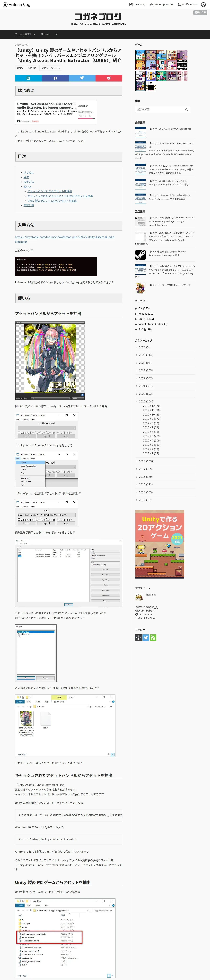Expand the 2016 (170) archive arrow
Viewport: 210px width, 980px height.
[137, 477]
